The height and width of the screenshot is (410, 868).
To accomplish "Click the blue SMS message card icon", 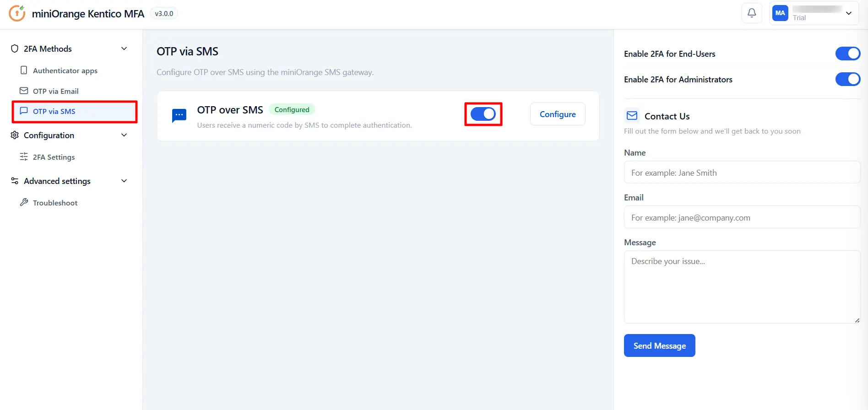I will (x=179, y=115).
